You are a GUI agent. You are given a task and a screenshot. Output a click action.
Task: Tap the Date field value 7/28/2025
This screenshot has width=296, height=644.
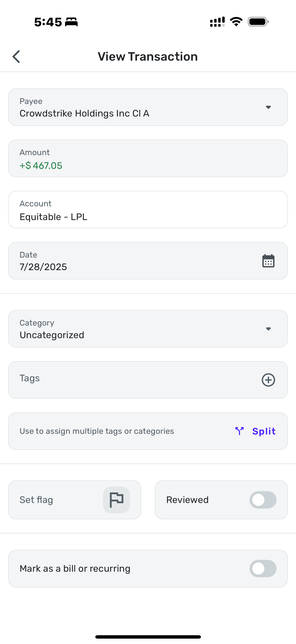pyautogui.click(x=44, y=267)
